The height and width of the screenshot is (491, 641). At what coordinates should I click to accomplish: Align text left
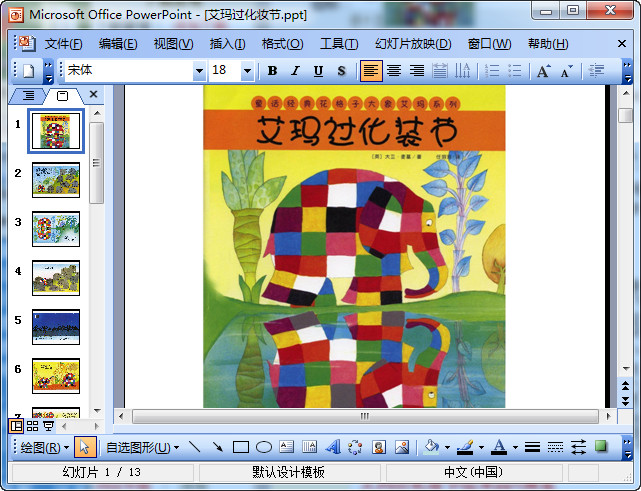coord(371,71)
